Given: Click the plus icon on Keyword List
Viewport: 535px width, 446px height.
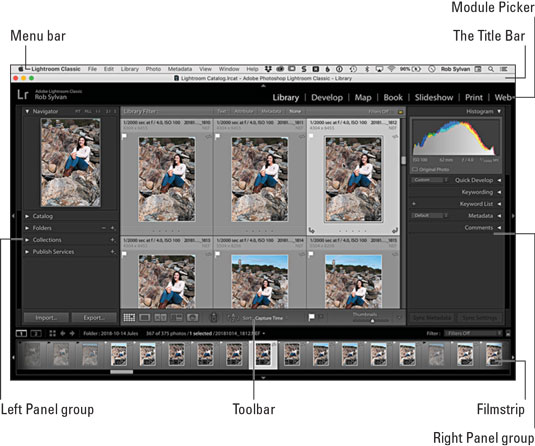Looking at the screenshot, I should click(414, 204).
